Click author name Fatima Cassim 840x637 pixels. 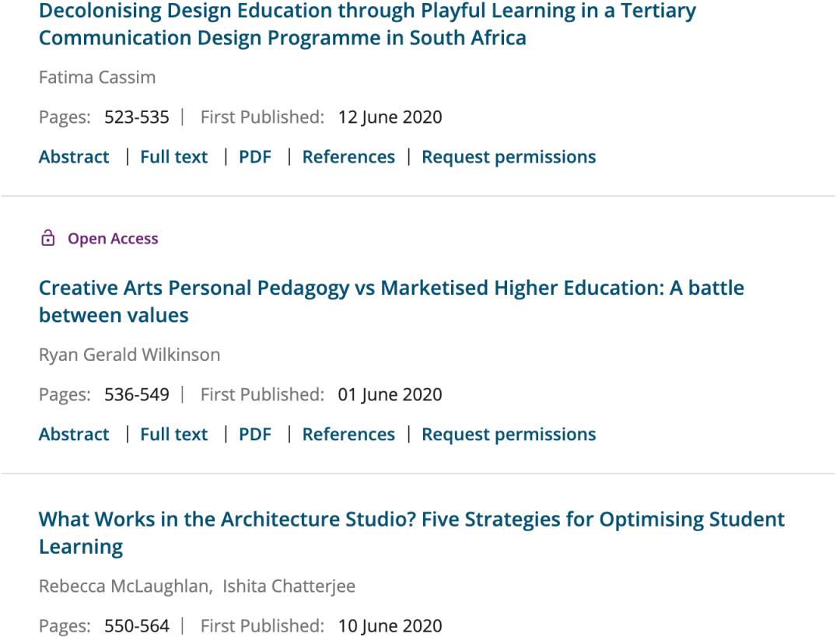97,77
